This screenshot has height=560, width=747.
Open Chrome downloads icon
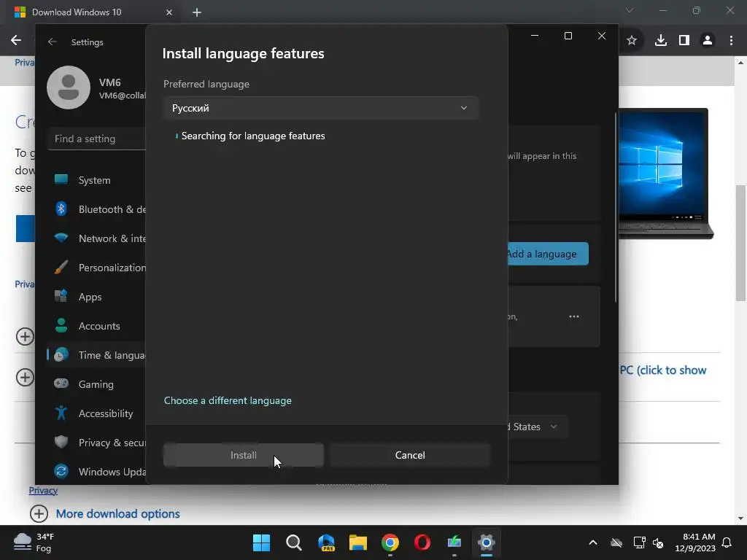pos(661,41)
